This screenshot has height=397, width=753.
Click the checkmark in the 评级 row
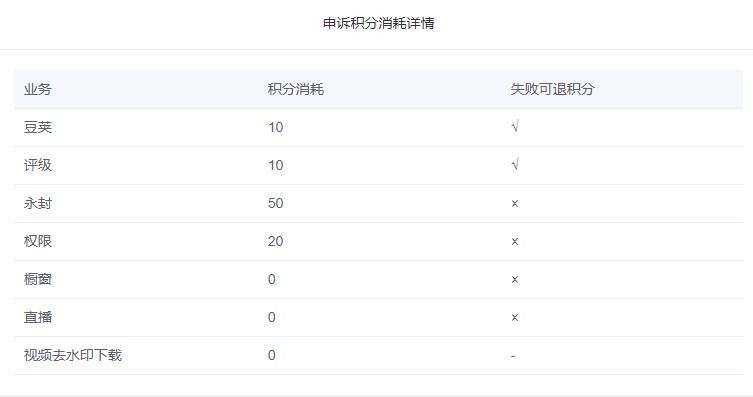pos(515,165)
